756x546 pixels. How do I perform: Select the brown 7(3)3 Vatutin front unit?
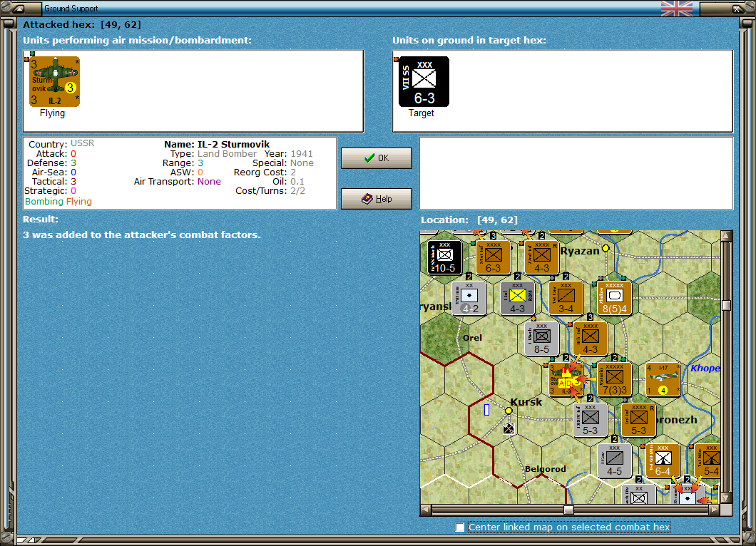point(614,379)
